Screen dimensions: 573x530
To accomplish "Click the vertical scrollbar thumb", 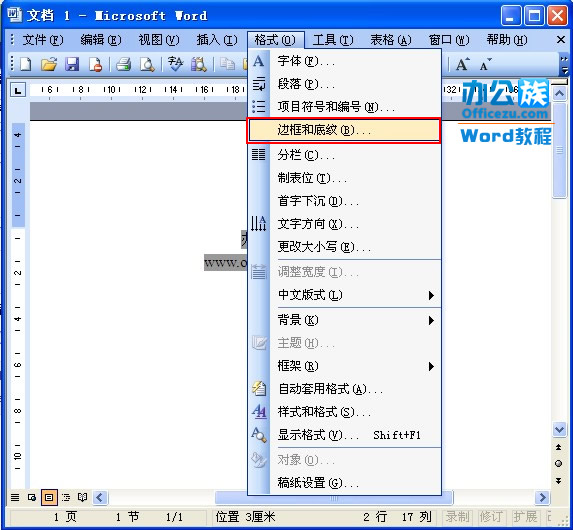I will [x=559, y=151].
